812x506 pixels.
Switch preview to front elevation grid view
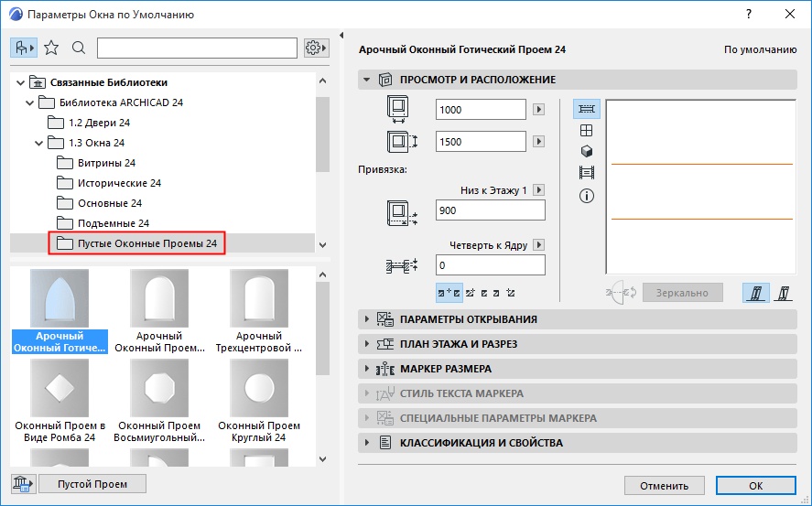587,131
